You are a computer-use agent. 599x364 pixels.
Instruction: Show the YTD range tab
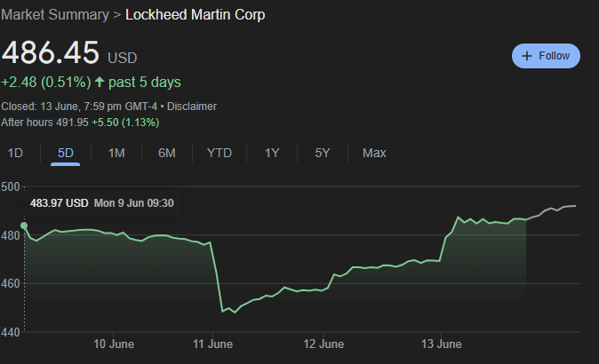tap(220, 153)
